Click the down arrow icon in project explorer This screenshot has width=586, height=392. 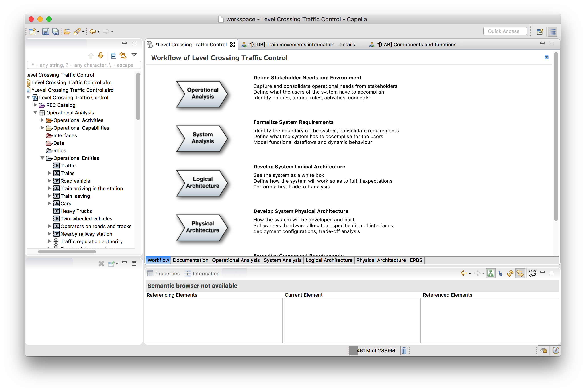pos(101,55)
